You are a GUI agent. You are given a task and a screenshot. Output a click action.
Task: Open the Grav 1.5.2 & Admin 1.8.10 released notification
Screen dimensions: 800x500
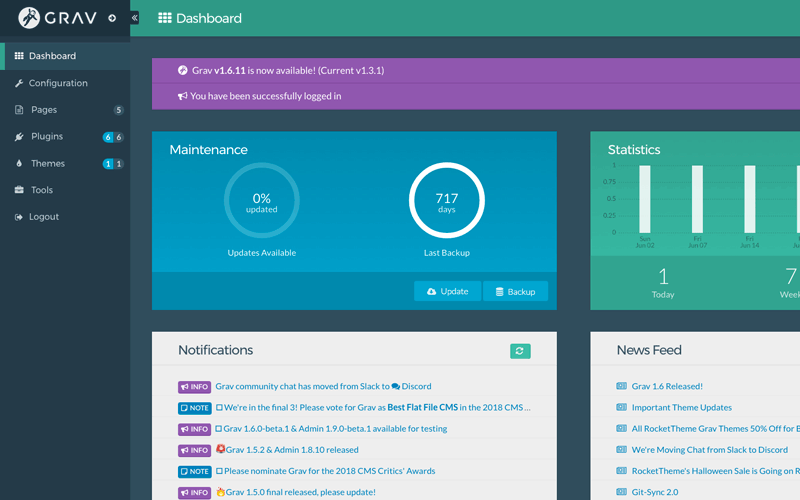tap(287, 449)
